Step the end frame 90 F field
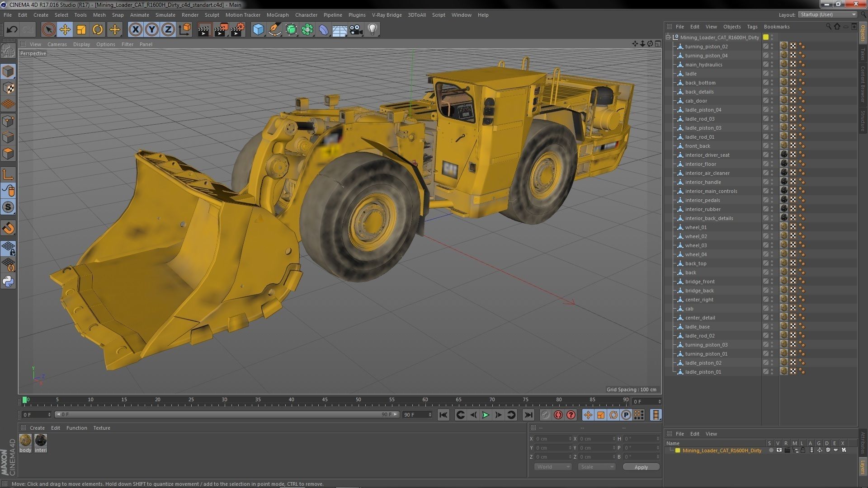The width and height of the screenshot is (868, 488). pos(430,415)
